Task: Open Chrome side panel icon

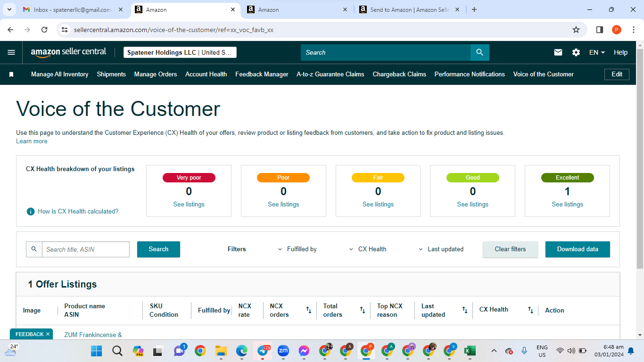Action: coord(600,30)
